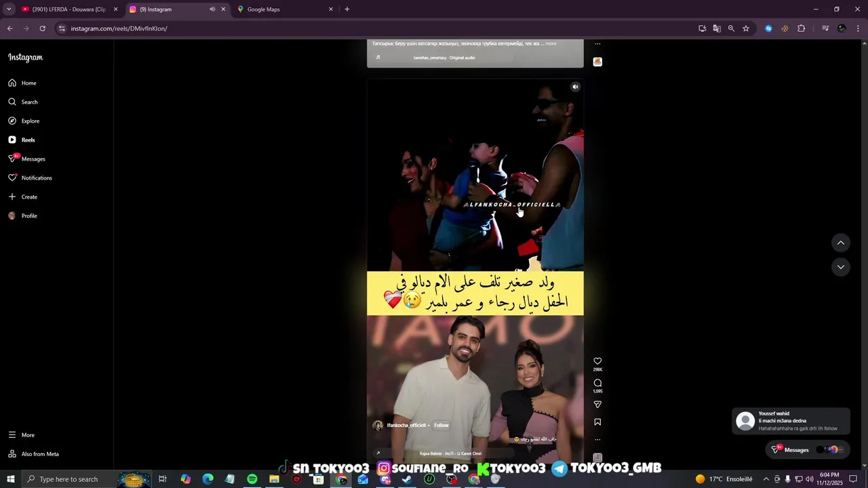The height and width of the screenshot is (488, 868).
Task: Go to next reel with down arrow
Action: 840,267
